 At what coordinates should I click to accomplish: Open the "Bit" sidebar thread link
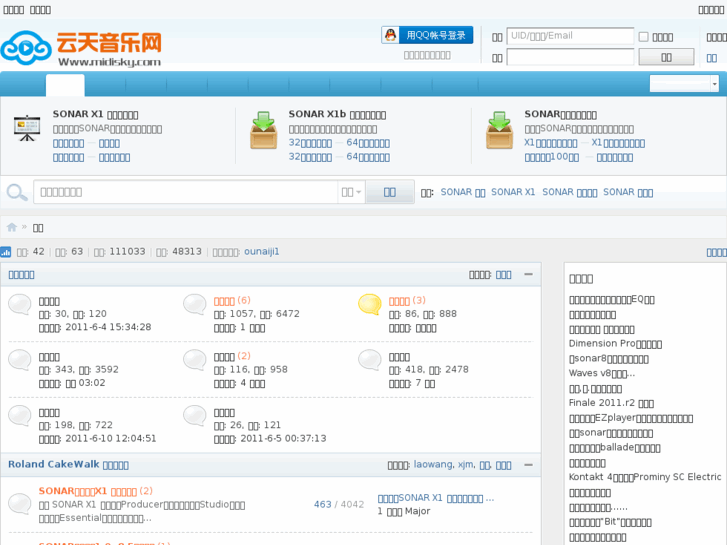610,522
